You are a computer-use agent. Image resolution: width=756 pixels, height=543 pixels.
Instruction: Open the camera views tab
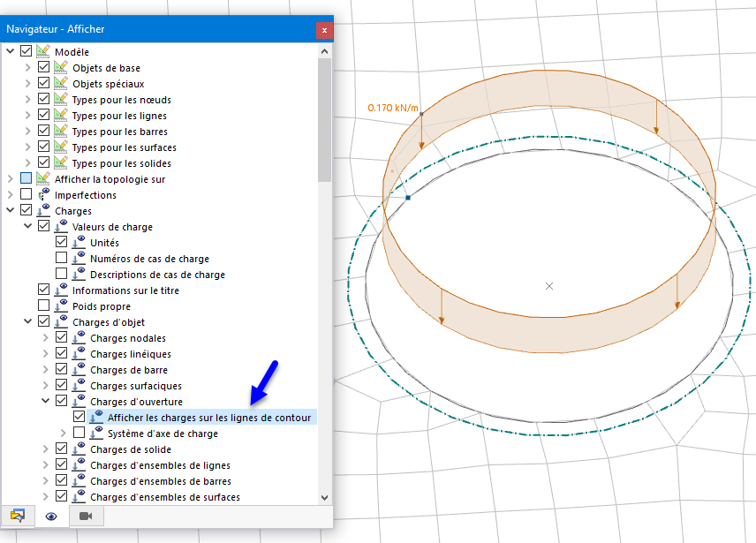pyautogui.click(x=86, y=516)
